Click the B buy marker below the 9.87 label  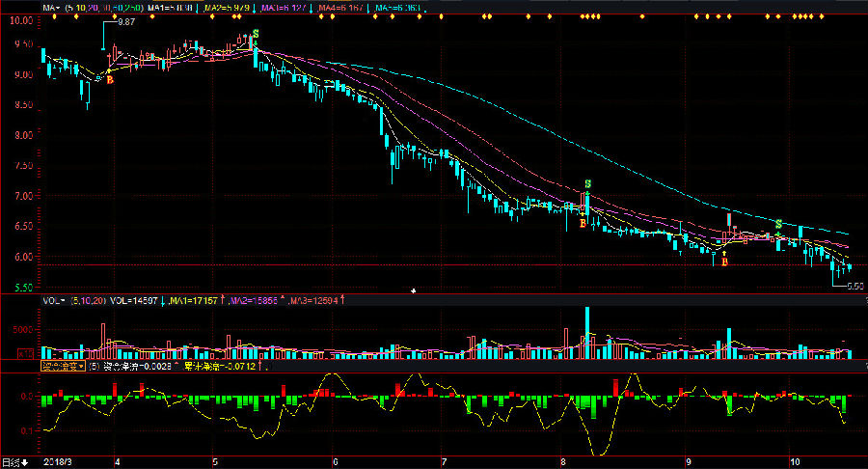point(109,80)
